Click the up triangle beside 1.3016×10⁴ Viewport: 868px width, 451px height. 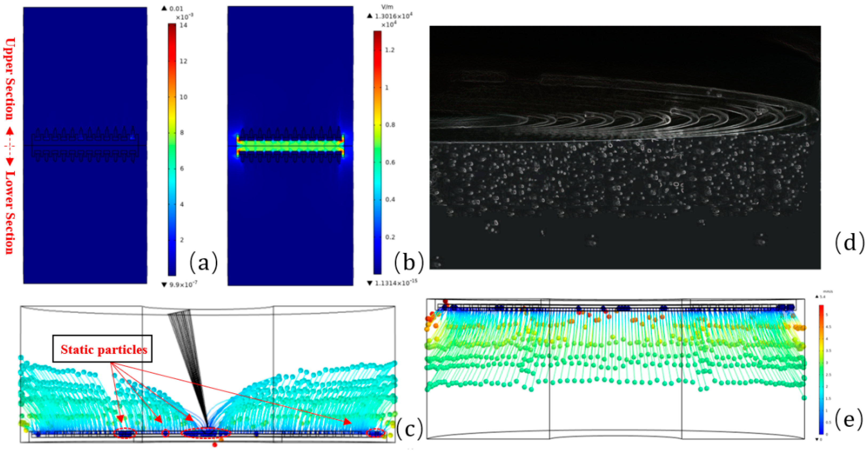[370, 16]
